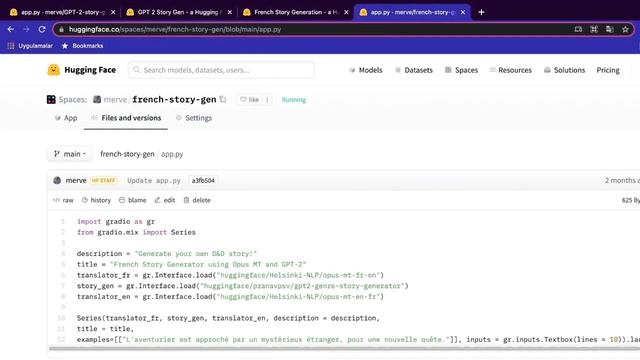Expand the main branch dropdown
The height and width of the screenshot is (360, 640).
(x=70, y=154)
